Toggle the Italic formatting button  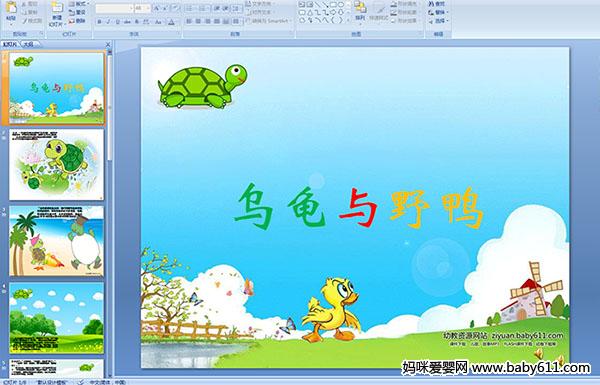click(108, 22)
